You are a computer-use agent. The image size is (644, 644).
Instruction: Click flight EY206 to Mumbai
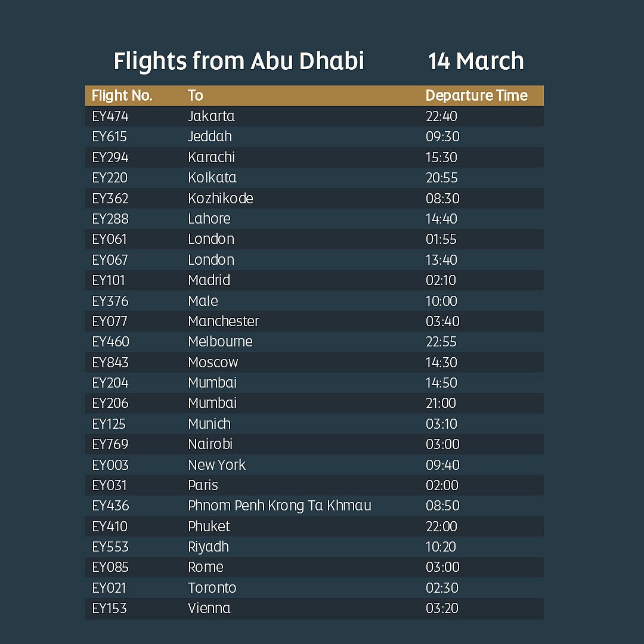pyautogui.click(x=110, y=403)
